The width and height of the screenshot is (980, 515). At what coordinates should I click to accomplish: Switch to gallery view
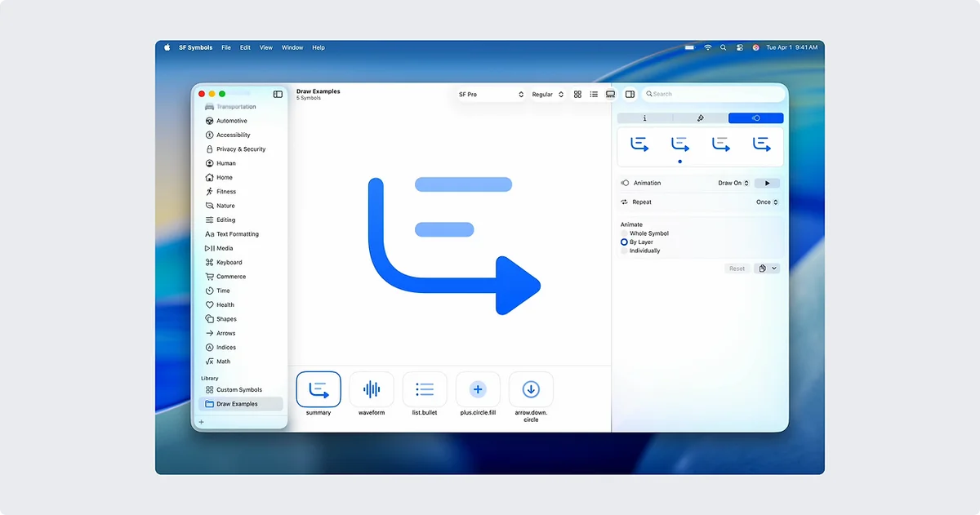[x=610, y=95]
